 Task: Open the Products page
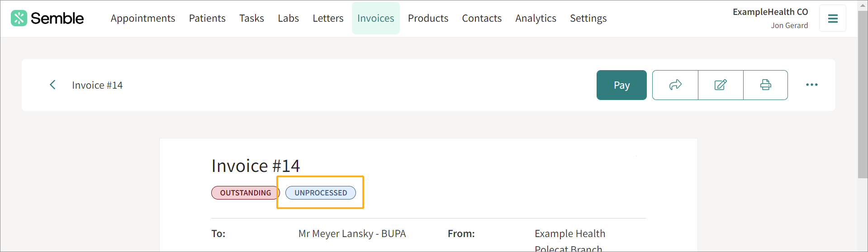pyautogui.click(x=428, y=18)
